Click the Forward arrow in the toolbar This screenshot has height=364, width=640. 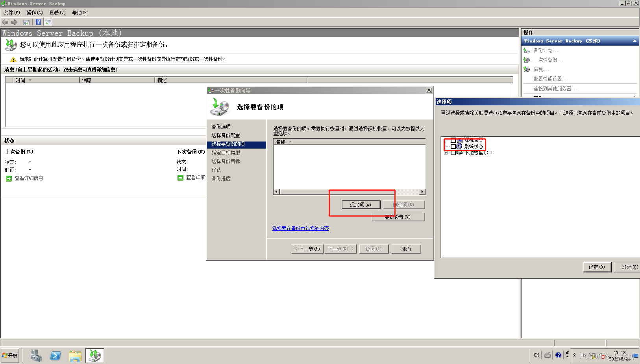[14, 22]
